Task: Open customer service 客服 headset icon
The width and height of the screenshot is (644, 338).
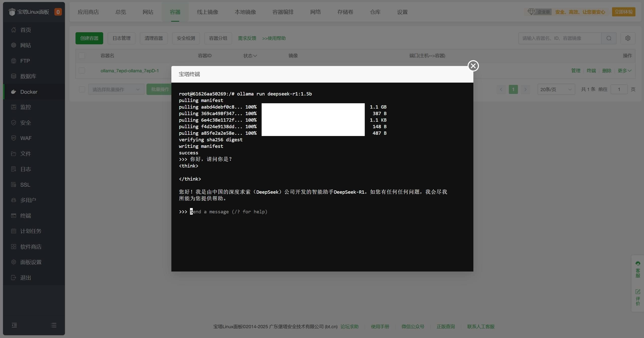Action: (x=638, y=264)
